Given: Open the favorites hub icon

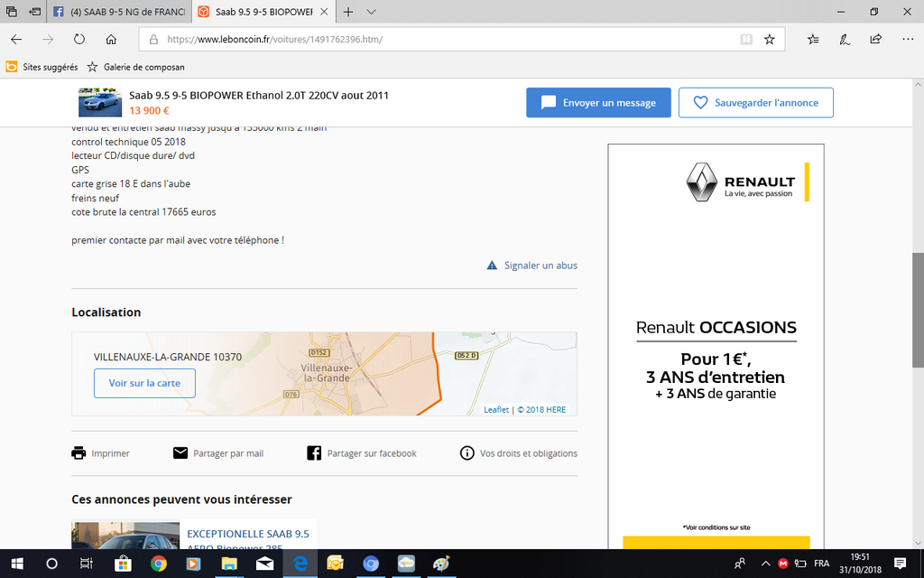Looking at the screenshot, I should (x=813, y=40).
